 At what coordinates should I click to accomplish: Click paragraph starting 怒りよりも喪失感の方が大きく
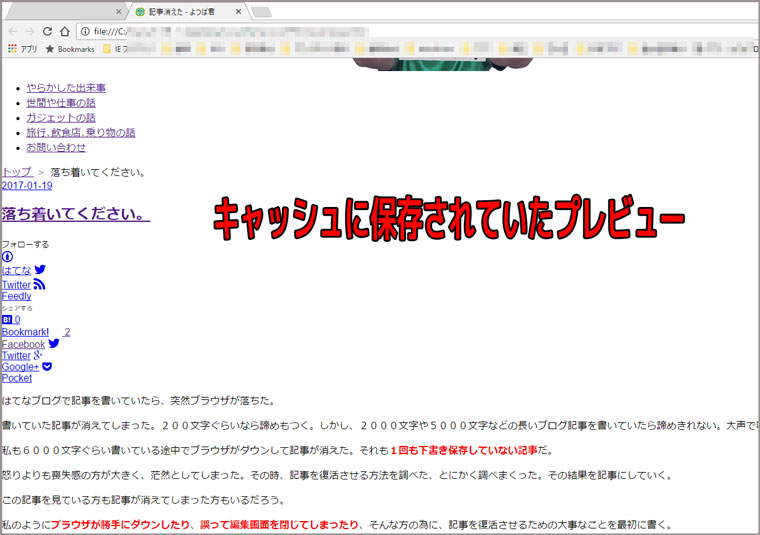338,475
